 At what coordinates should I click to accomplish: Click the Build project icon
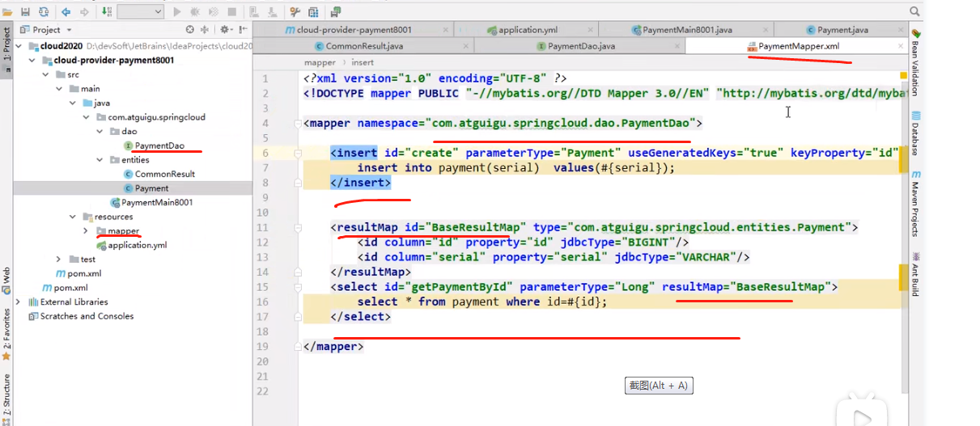(x=107, y=12)
